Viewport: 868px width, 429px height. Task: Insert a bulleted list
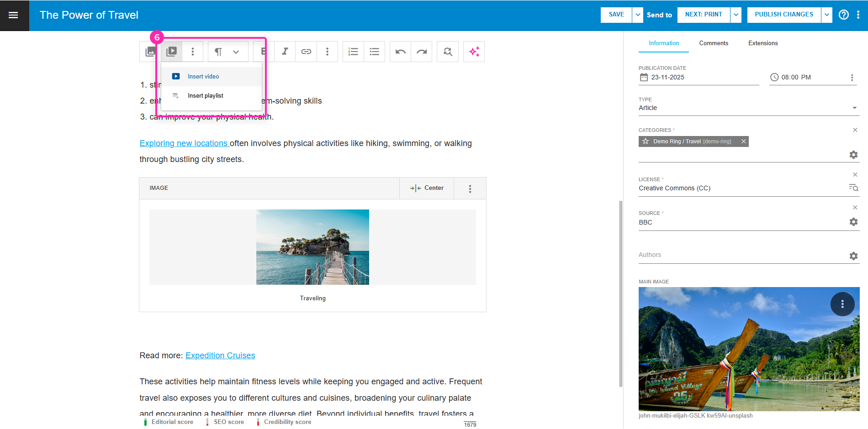[375, 52]
